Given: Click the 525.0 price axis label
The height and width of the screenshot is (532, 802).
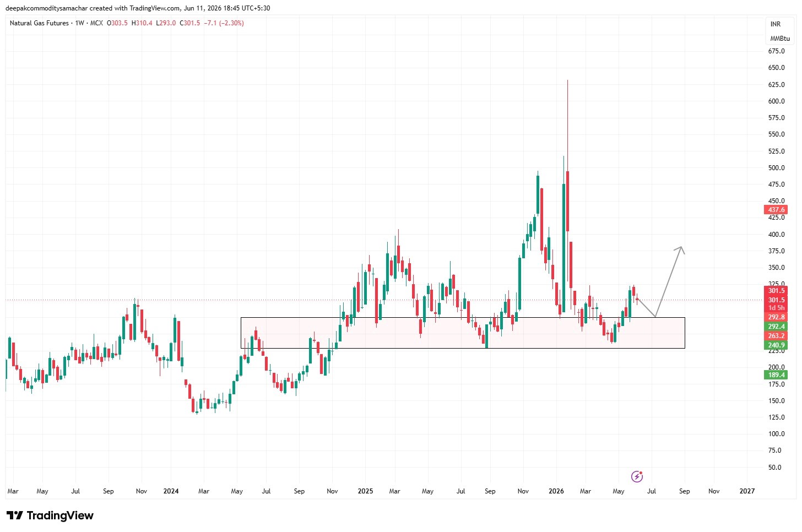Looking at the screenshot, I should click(x=776, y=151).
